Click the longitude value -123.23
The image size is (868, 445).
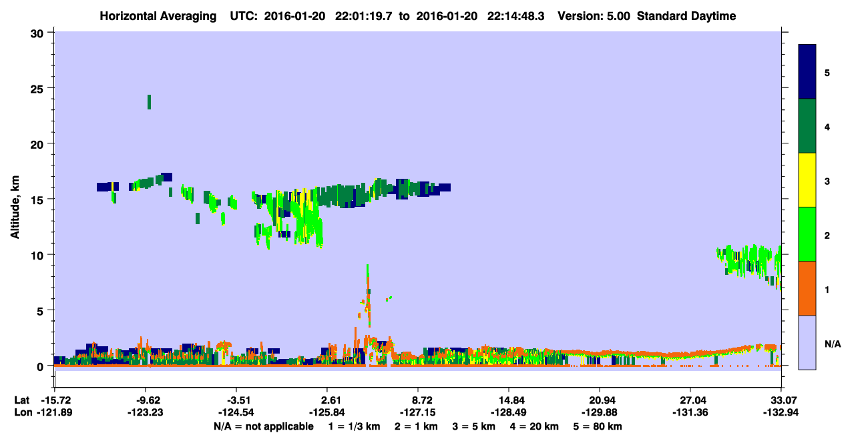pyautogui.click(x=147, y=412)
